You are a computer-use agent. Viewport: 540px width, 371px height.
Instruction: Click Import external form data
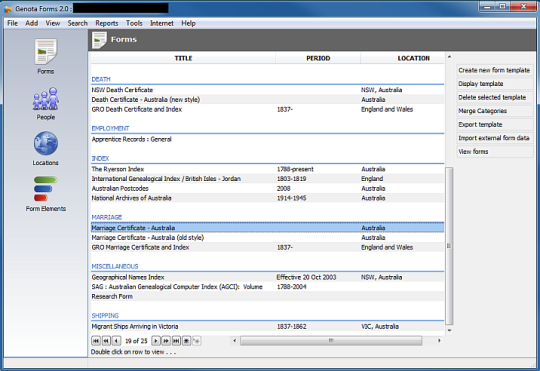click(495, 138)
